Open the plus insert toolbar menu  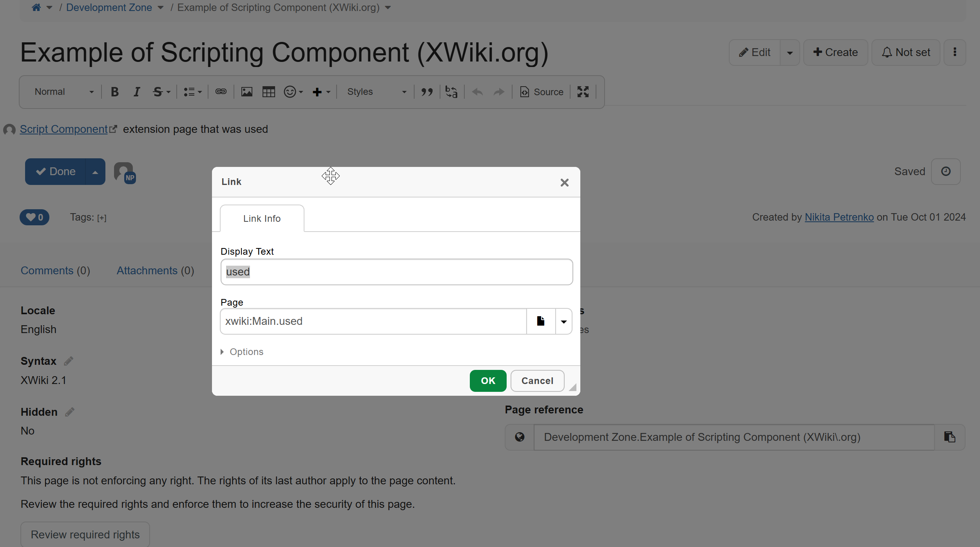tap(321, 92)
